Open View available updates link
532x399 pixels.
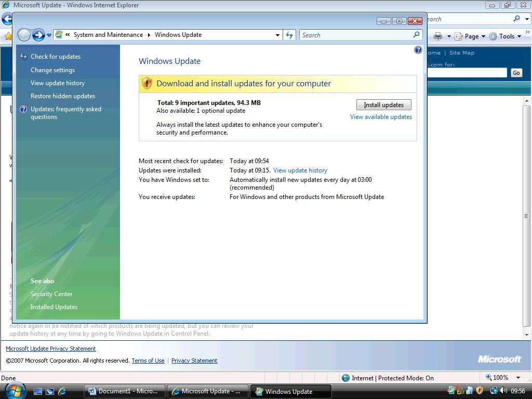tap(381, 117)
